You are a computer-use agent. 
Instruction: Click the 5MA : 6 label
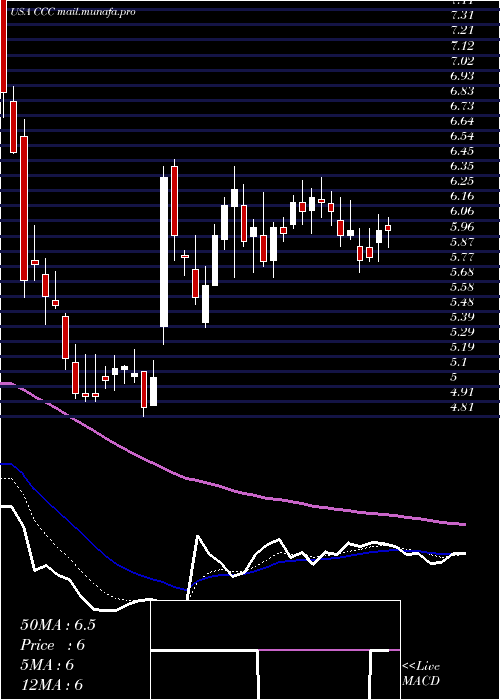(x=47, y=665)
